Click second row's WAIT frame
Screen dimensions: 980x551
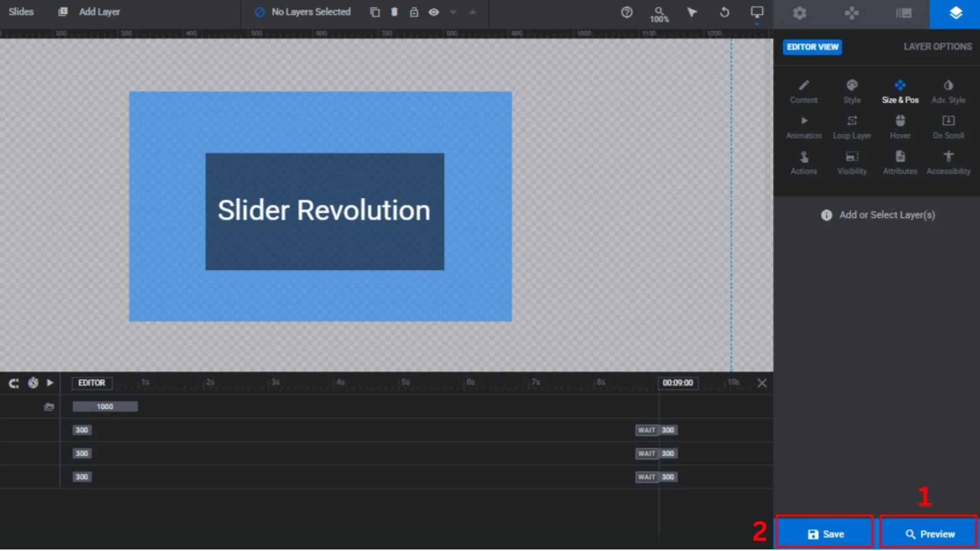click(646, 454)
